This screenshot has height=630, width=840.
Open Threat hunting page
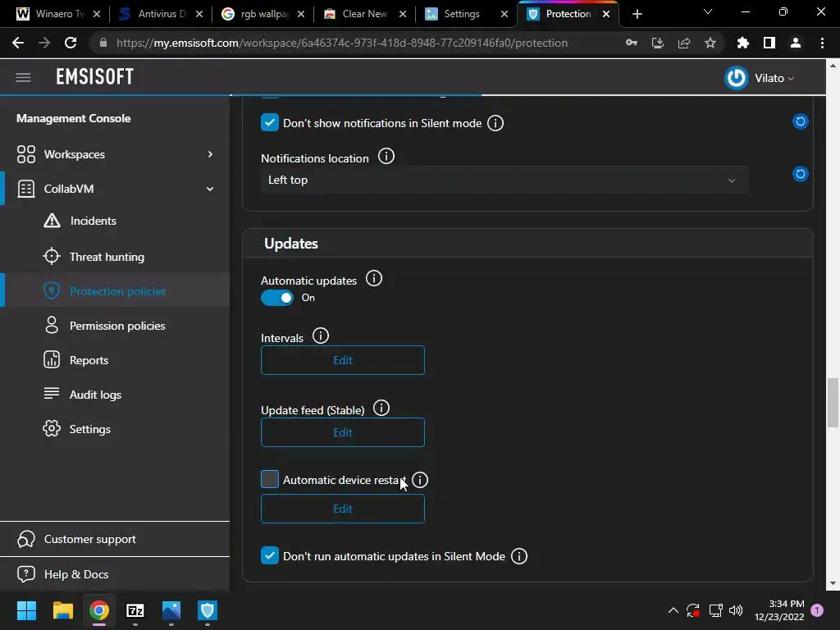[x=107, y=257]
